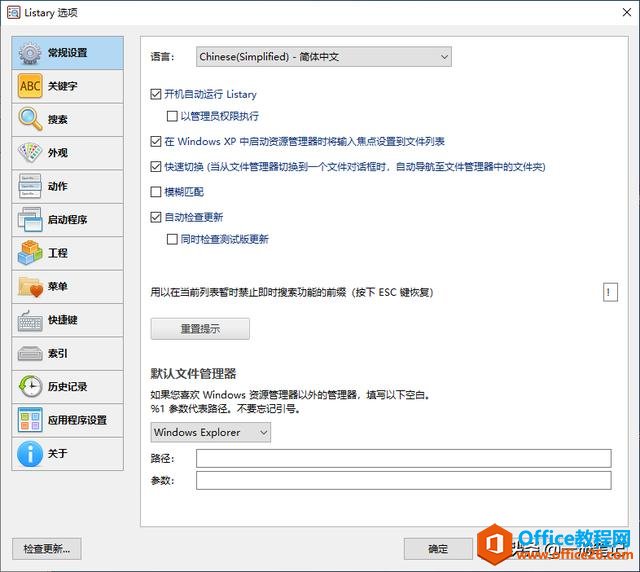Confirm with the 确定 button
Image resolution: width=640 pixels, height=572 pixels.
tap(438, 549)
